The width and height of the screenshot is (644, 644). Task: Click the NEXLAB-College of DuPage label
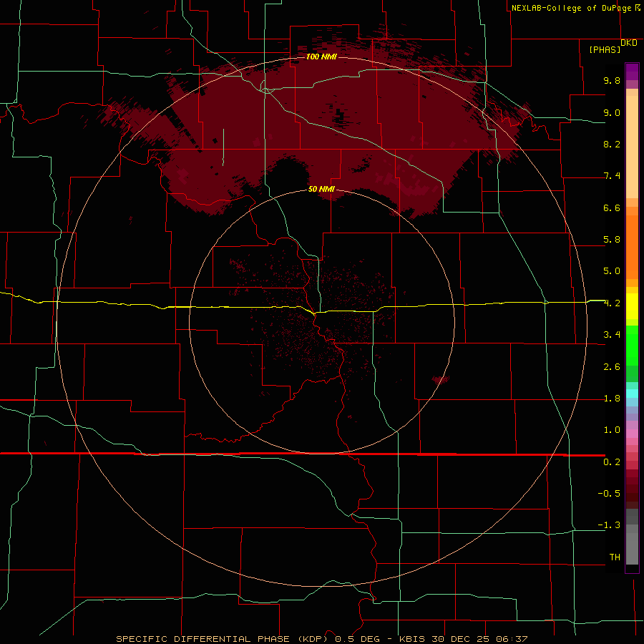point(571,8)
